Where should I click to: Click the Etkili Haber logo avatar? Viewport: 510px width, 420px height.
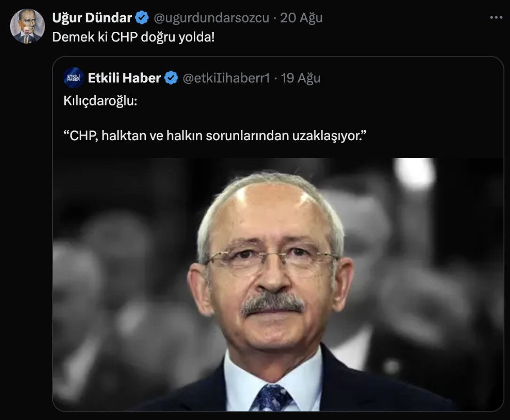coord(74,78)
